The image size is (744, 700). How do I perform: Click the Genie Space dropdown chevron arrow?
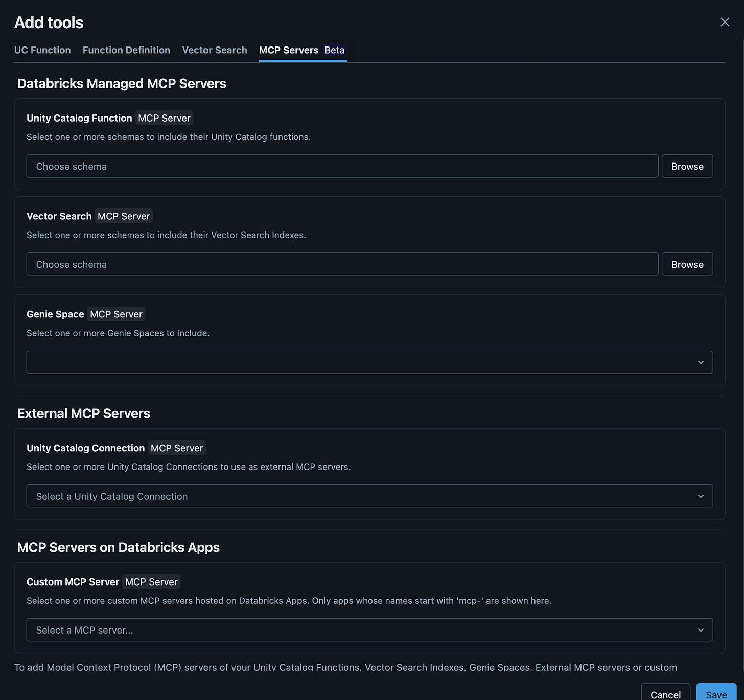(701, 362)
